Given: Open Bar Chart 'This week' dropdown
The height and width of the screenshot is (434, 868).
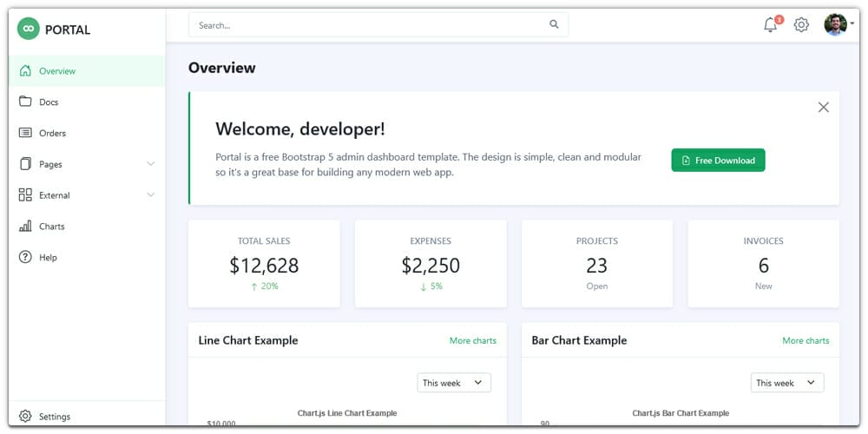Looking at the screenshot, I should click(787, 383).
